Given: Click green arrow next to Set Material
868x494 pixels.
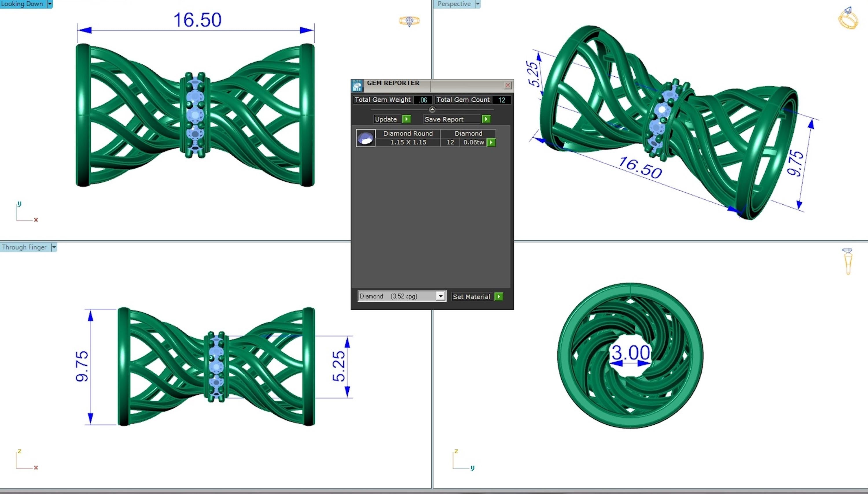Looking at the screenshot, I should [x=499, y=297].
